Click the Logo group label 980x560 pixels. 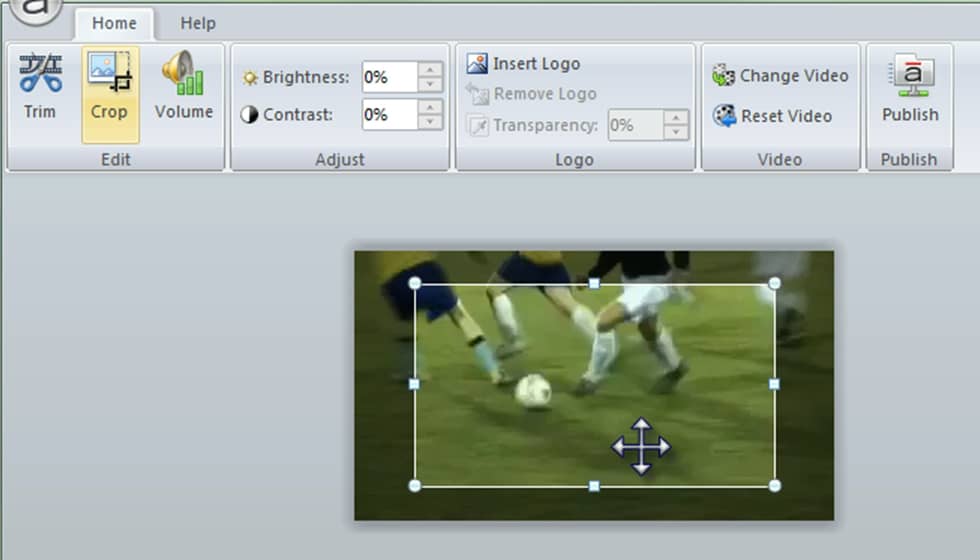[x=574, y=159]
